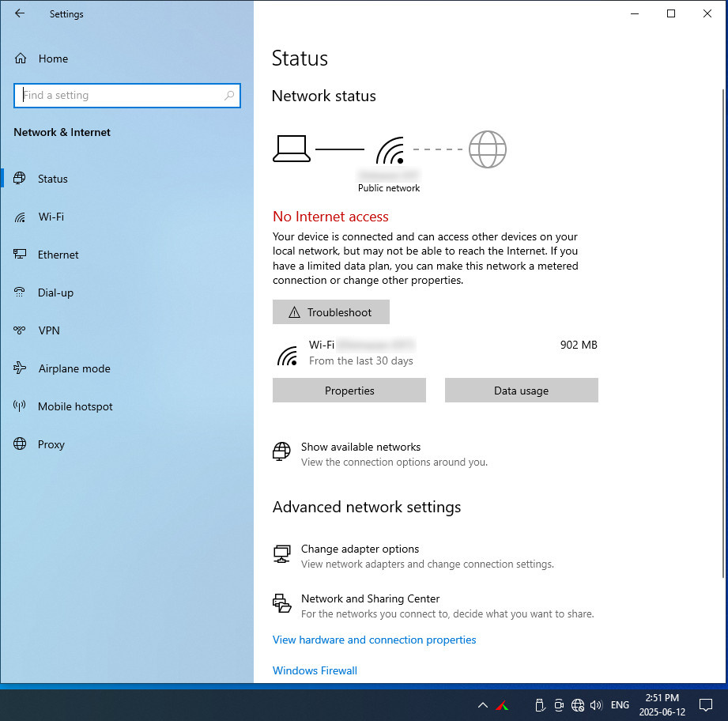Image resolution: width=728 pixels, height=721 pixels.
Task: Open the Data usage button
Action: click(522, 391)
